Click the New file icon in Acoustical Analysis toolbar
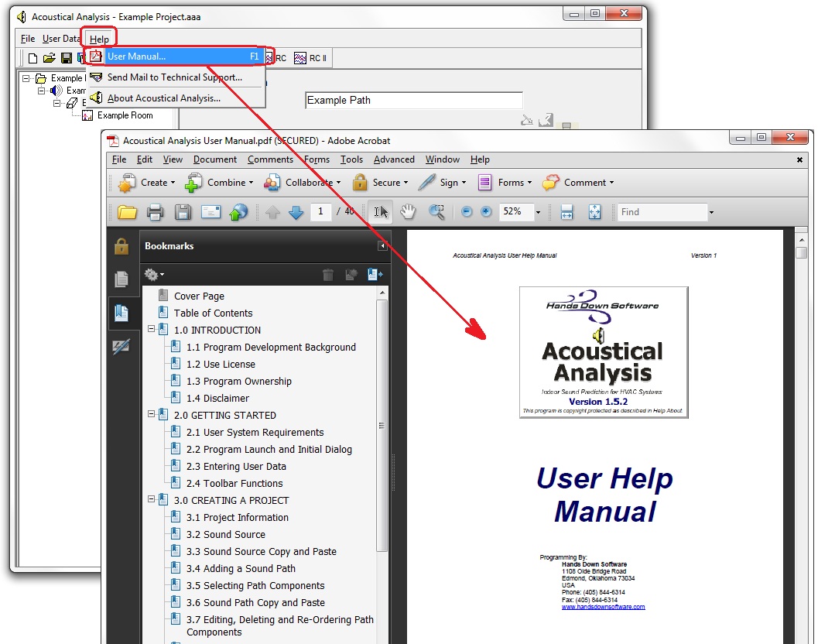This screenshot has height=644, width=818. pyautogui.click(x=33, y=58)
